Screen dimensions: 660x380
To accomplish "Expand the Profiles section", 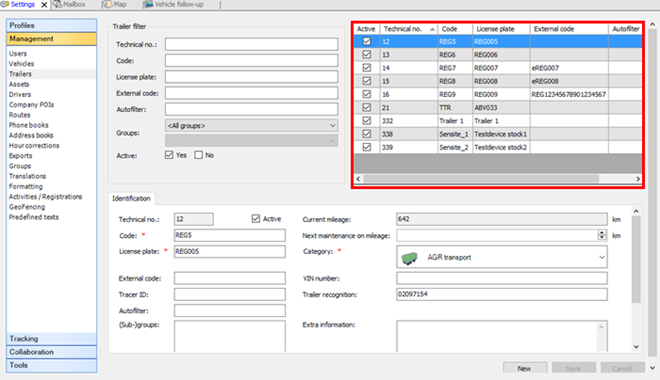I will tap(51, 25).
